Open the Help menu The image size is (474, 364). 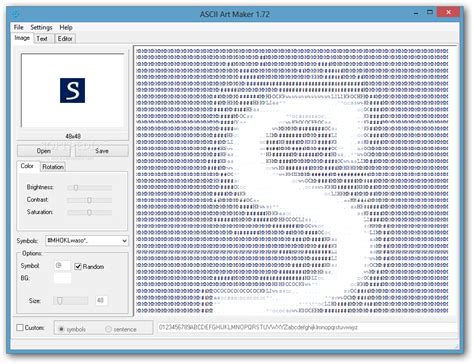pos(66,27)
